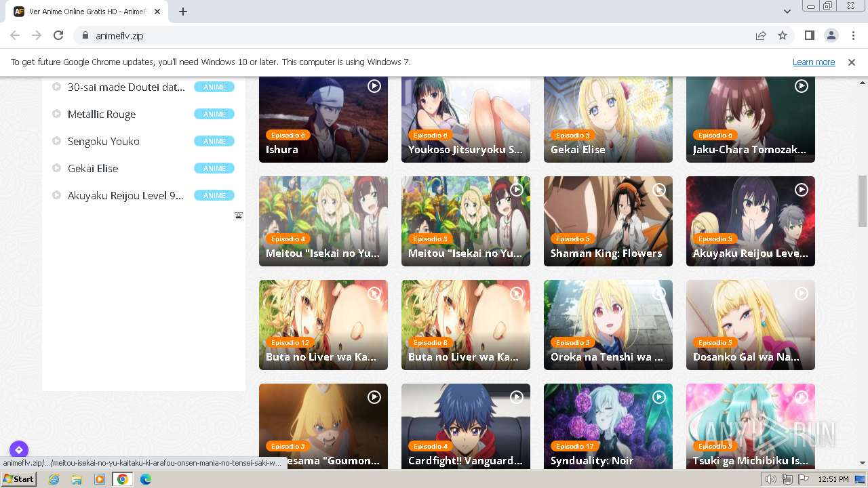Dismiss the Chrome update notification bar
The height and width of the screenshot is (488, 868).
click(852, 62)
